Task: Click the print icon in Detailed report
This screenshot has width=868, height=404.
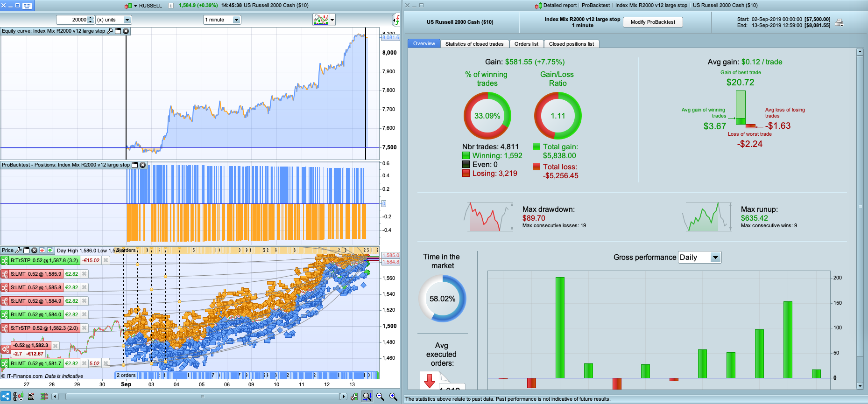Action: tap(839, 22)
